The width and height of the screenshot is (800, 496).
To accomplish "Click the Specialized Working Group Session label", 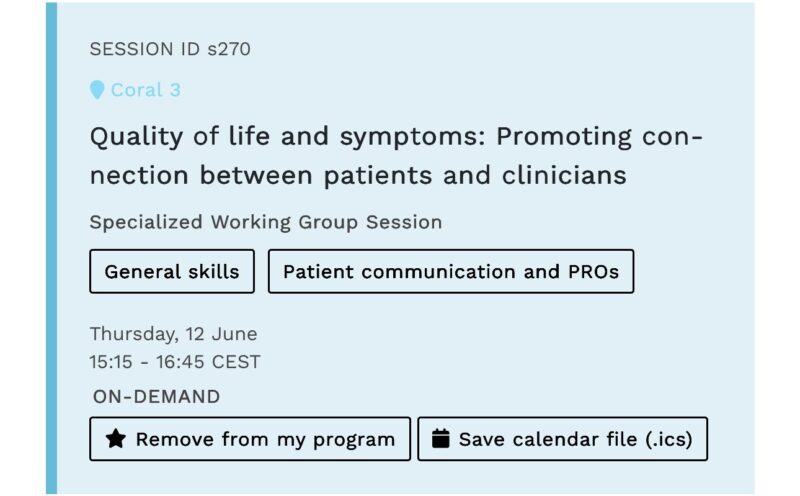I will 266,222.
